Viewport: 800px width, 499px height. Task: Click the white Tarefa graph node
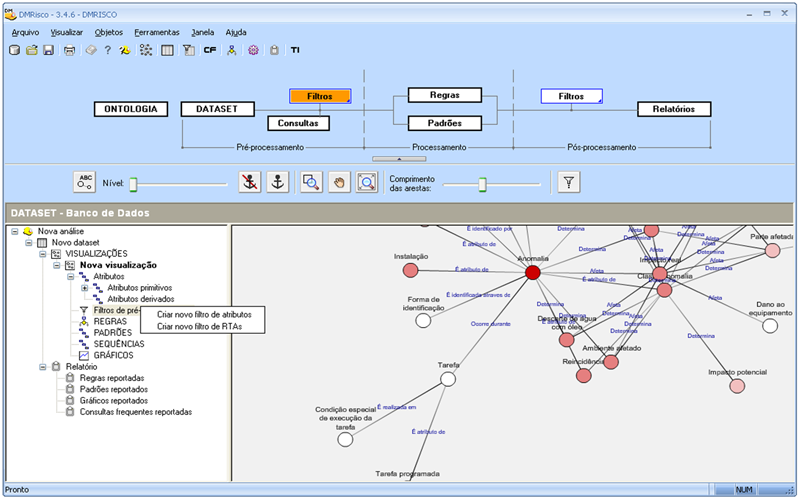tap(448, 379)
